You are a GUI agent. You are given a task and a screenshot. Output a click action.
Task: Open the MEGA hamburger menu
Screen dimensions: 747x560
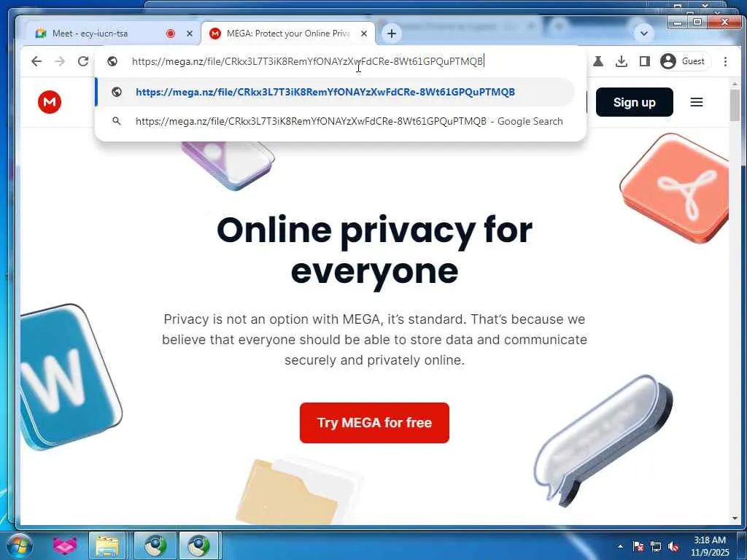[697, 102]
